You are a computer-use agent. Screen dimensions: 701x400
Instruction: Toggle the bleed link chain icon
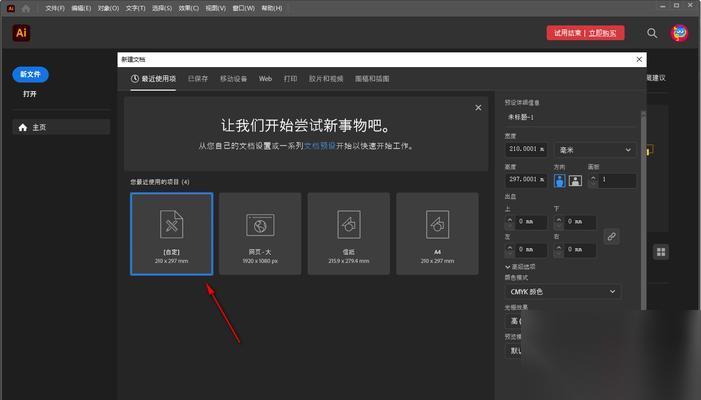[611, 237]
